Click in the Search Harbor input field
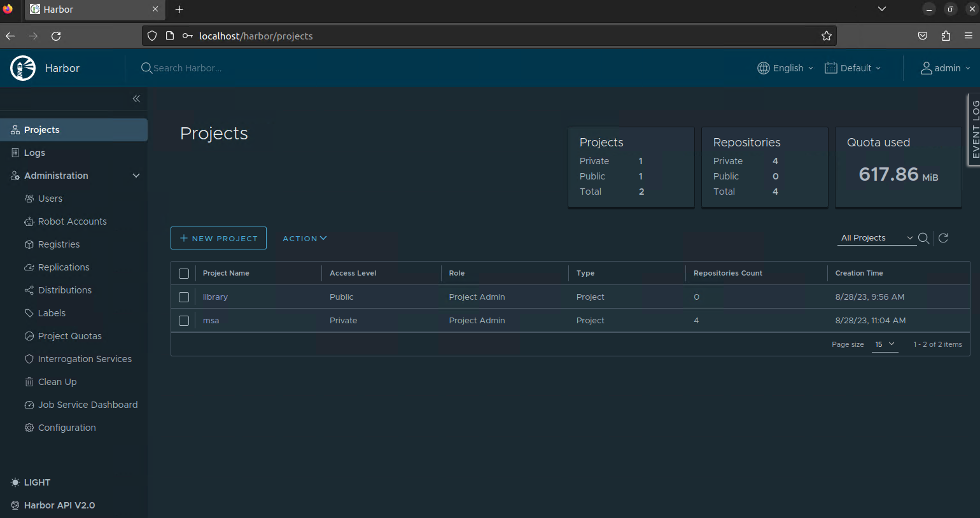 [x=188, y=68]
